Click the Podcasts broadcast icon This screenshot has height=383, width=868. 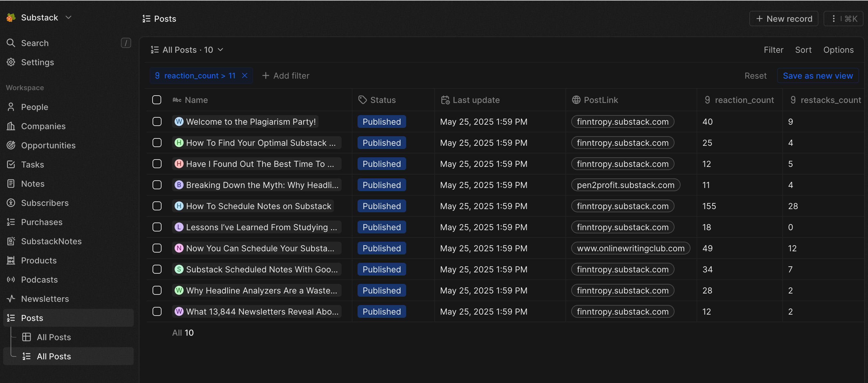click(11, 280)
